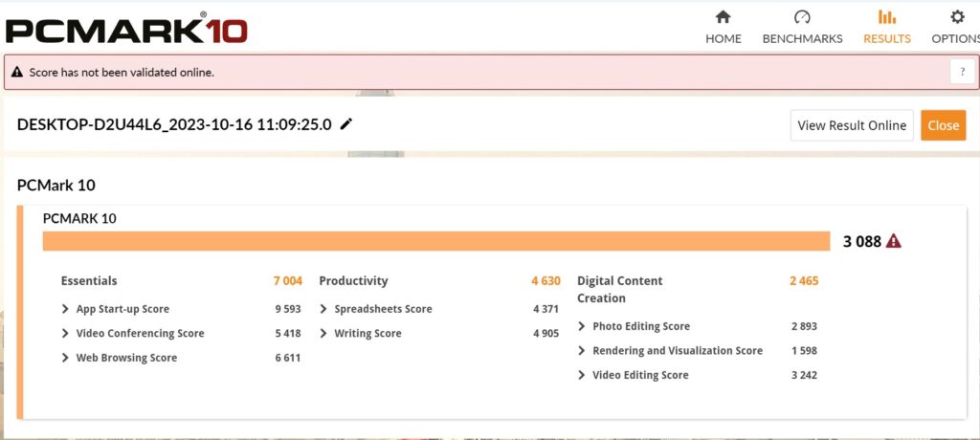980x440 pixels.
Task: Click the Benchmarks gauge icon
Action: [802, 17]
